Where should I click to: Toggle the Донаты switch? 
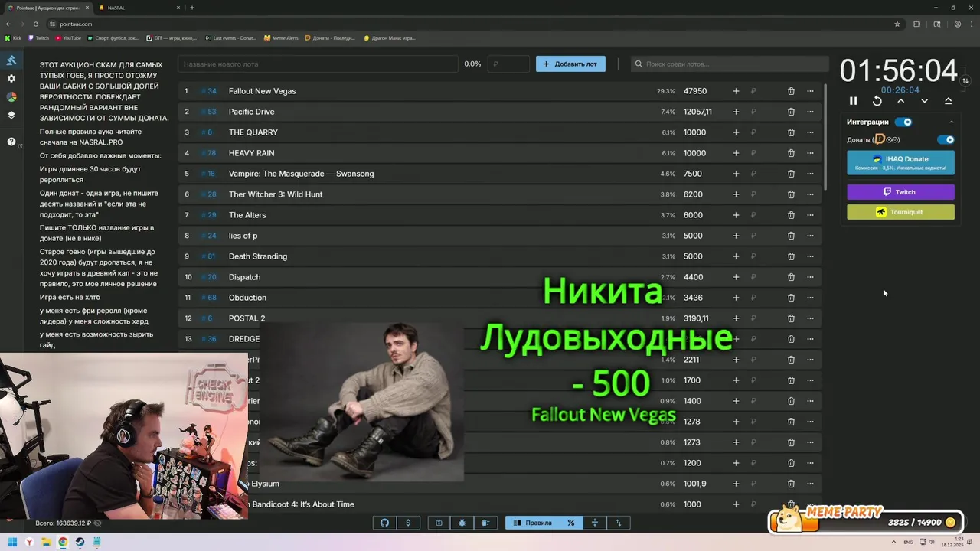click(x=946, y=140)
